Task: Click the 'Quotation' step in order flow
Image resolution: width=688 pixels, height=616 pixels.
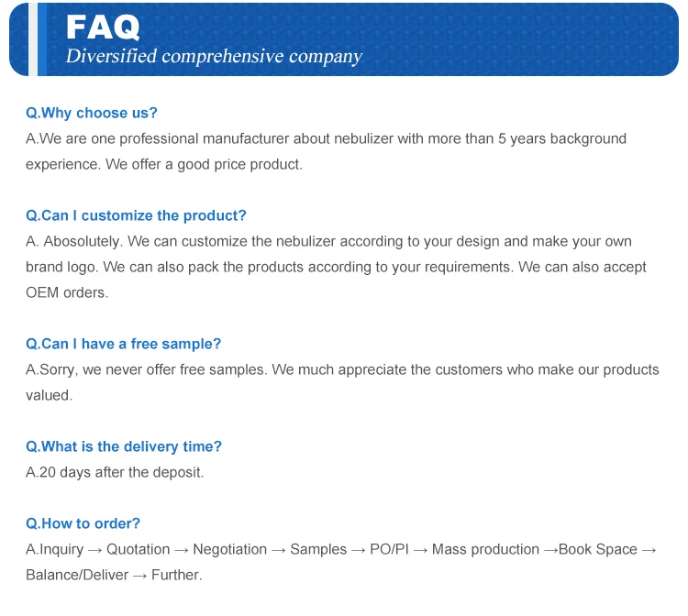Action: tap(139, 549)
